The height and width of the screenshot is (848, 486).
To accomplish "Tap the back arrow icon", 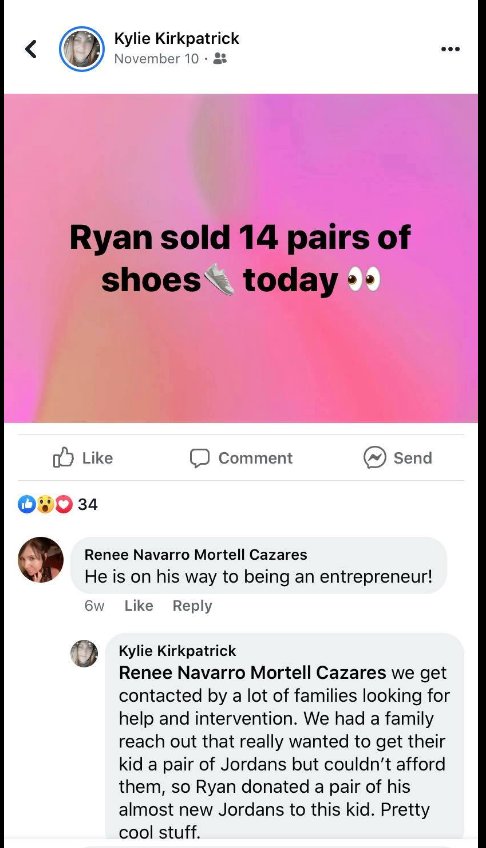I will pyautogui.click(x=31, y=49).
